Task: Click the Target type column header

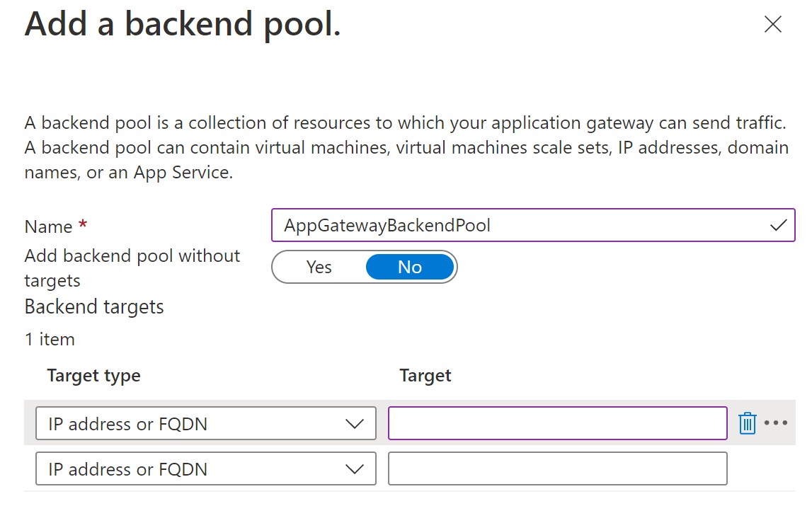Action: click(x=93, y=375)
